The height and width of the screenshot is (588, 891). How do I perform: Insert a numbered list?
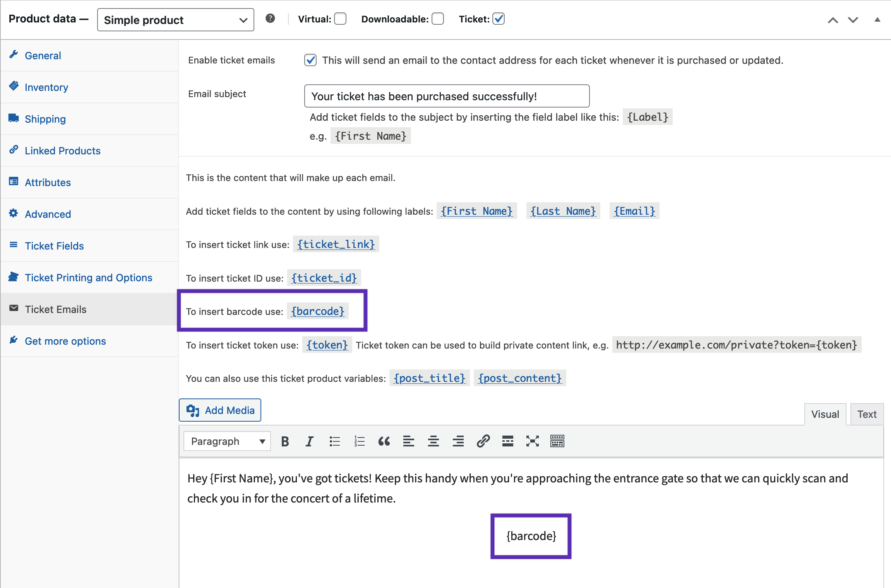tap(359, 441)
